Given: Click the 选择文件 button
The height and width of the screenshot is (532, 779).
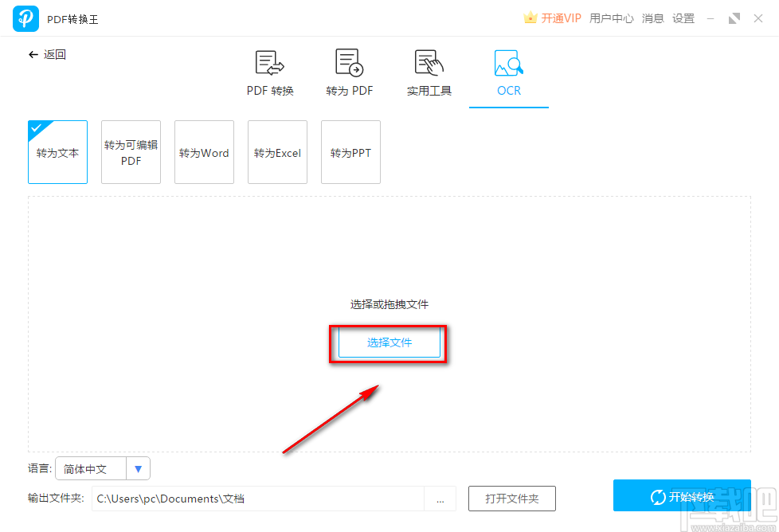Looking at the screenshot, I should 388,342.
